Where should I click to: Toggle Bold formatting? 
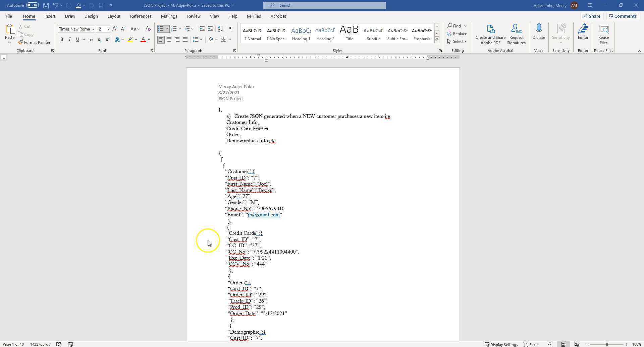pos(62,40)
